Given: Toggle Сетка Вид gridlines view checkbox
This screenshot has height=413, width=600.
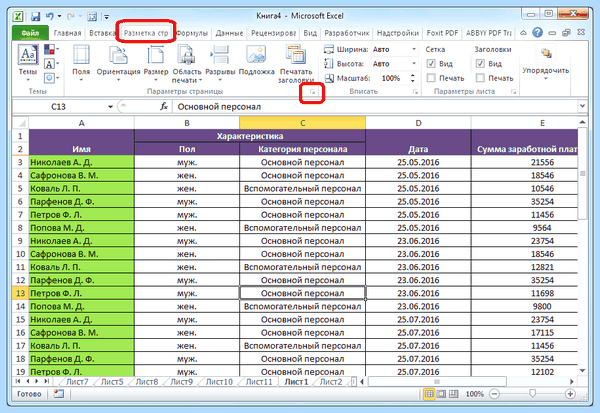Looking at the screenshot, I should [x=431, y=64].
